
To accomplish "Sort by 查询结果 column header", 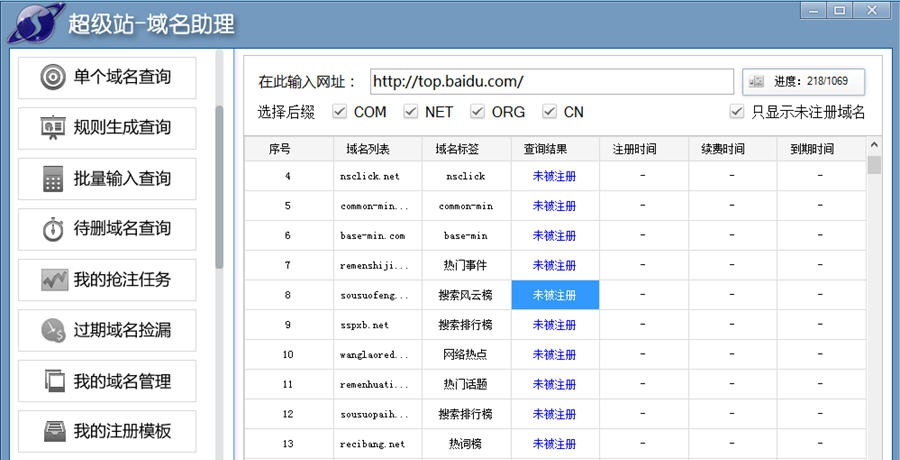I will tap(555, 149).
